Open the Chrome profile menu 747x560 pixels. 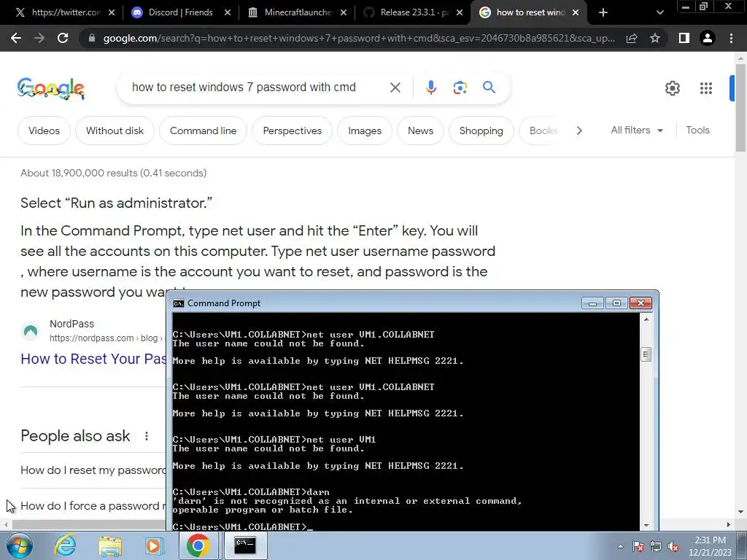708,38
